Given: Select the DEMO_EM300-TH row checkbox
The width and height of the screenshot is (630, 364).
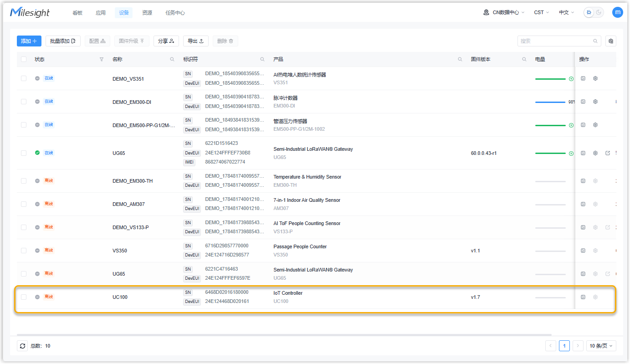Looking at the screenshot, I should tap(24, 181).
